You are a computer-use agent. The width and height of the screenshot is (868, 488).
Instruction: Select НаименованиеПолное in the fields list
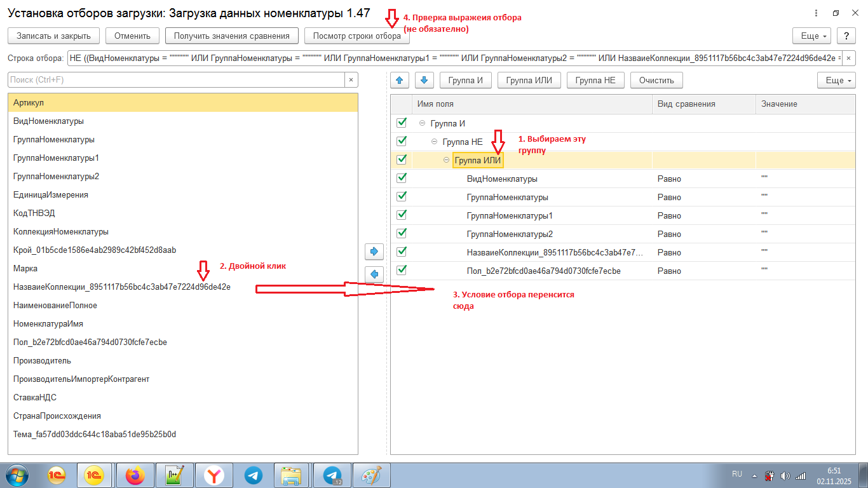(x=183, y=305)
